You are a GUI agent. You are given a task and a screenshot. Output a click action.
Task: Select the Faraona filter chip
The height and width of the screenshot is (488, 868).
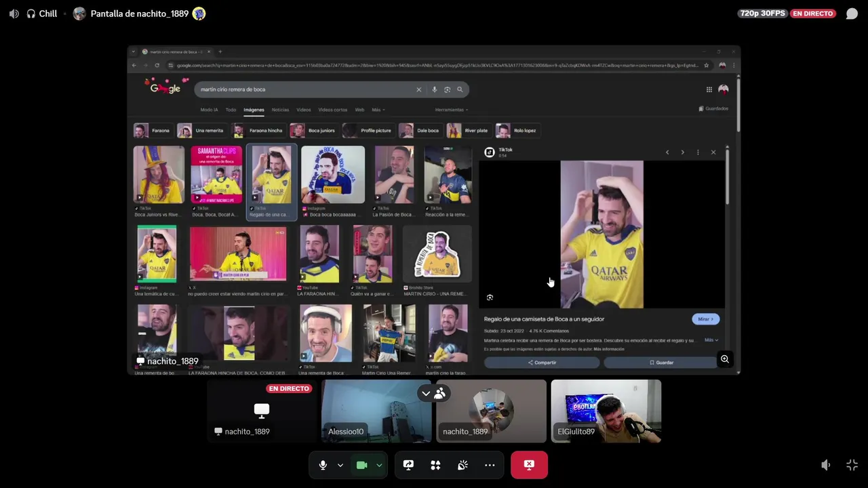(153, 130)
